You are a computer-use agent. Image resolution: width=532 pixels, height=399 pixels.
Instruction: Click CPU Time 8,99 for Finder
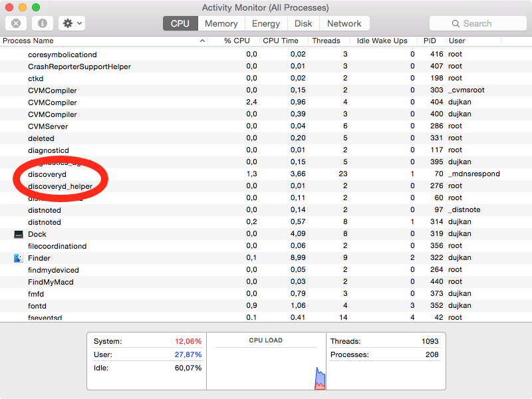[x=298, y=257]
